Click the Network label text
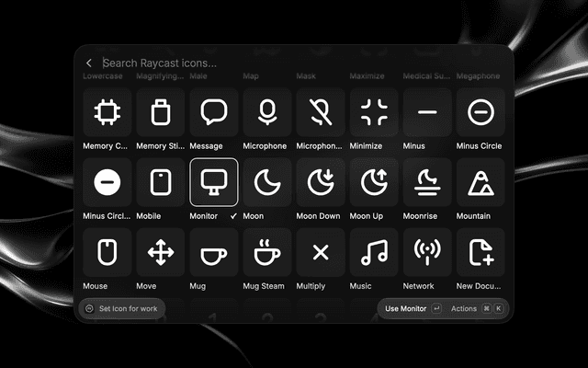This screenshot has height=368, width=588. click(x=419, y=286)
